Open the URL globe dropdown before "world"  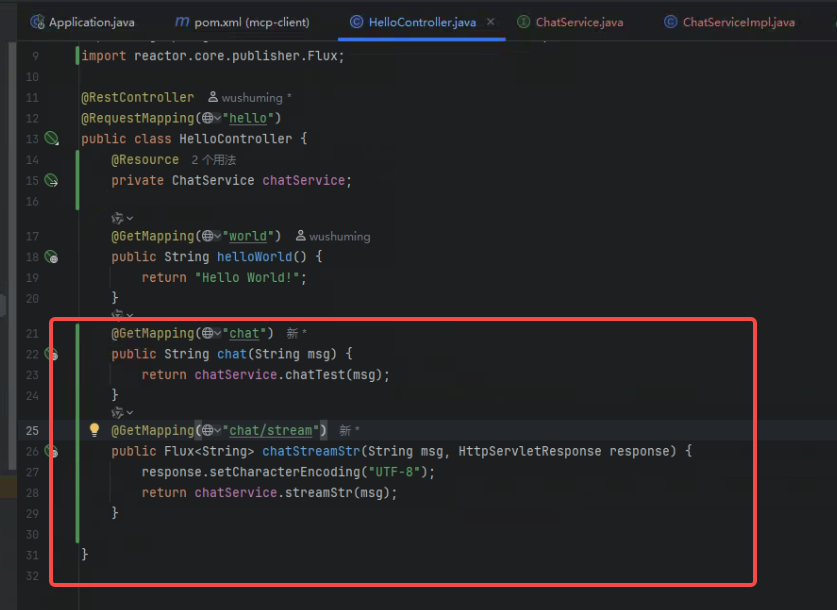[211, 236]
